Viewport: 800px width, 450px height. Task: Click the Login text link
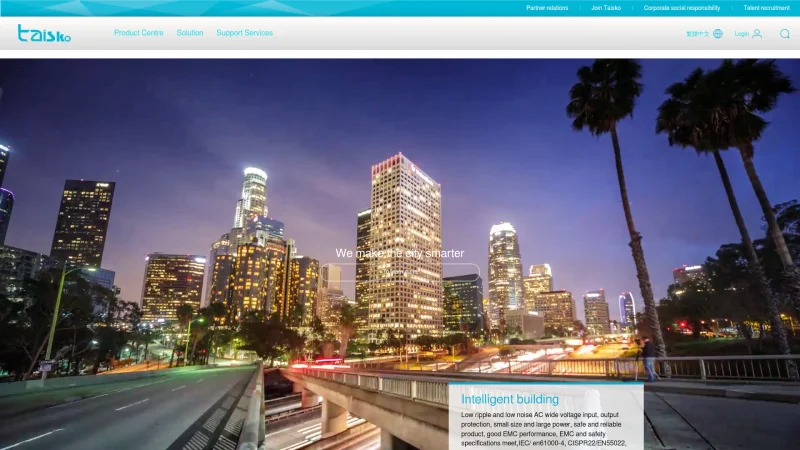[741, 34]
